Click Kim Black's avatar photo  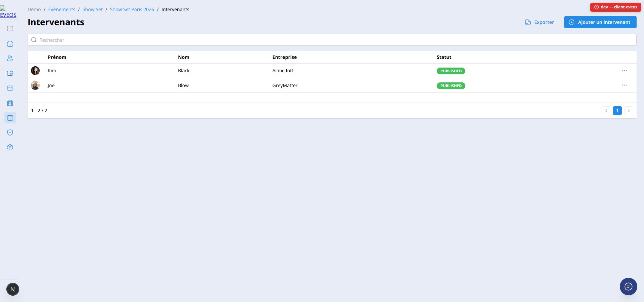(35, 71)
